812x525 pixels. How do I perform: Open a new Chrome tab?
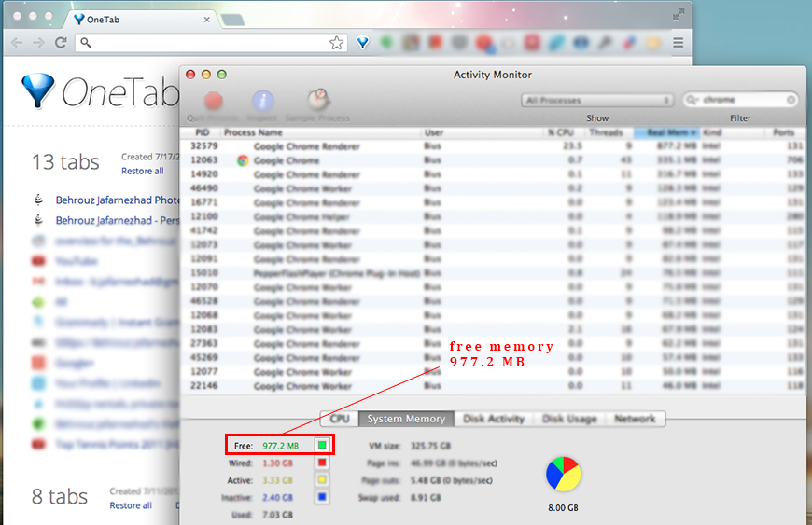pos(232,21)
